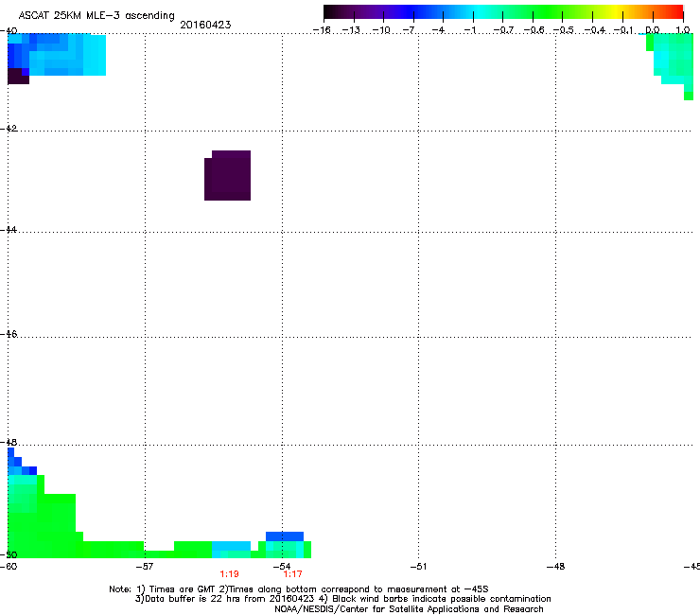Click longitude axis label -57
Screen dimensions: 700x615
(145, 567)
